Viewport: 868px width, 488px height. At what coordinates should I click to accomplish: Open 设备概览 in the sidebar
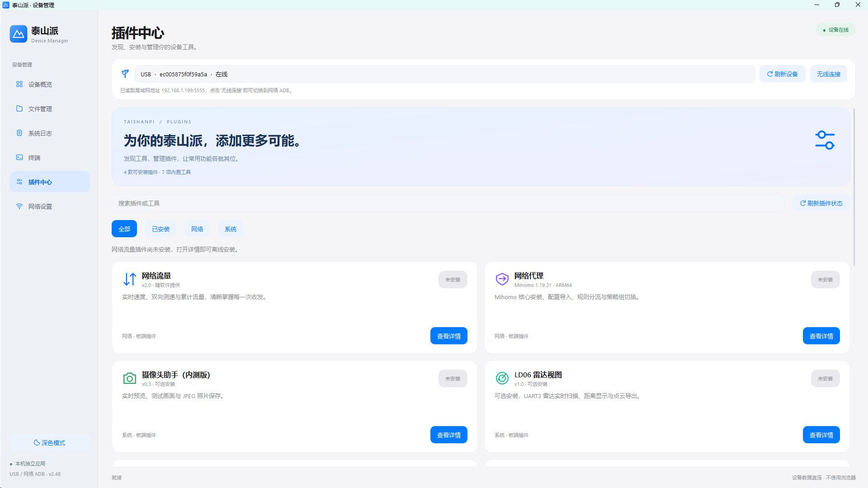[x=50, y=84]
